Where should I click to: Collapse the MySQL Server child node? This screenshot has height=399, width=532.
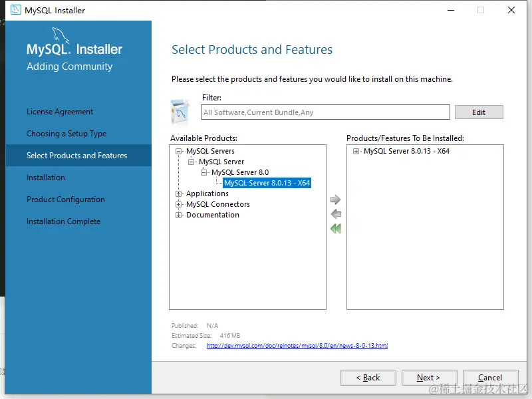click(191, 162)
